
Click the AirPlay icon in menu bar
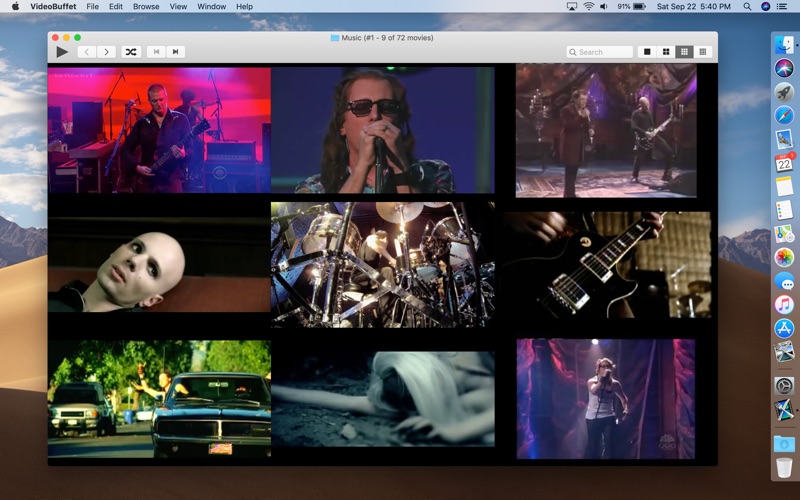coord(572,7)
